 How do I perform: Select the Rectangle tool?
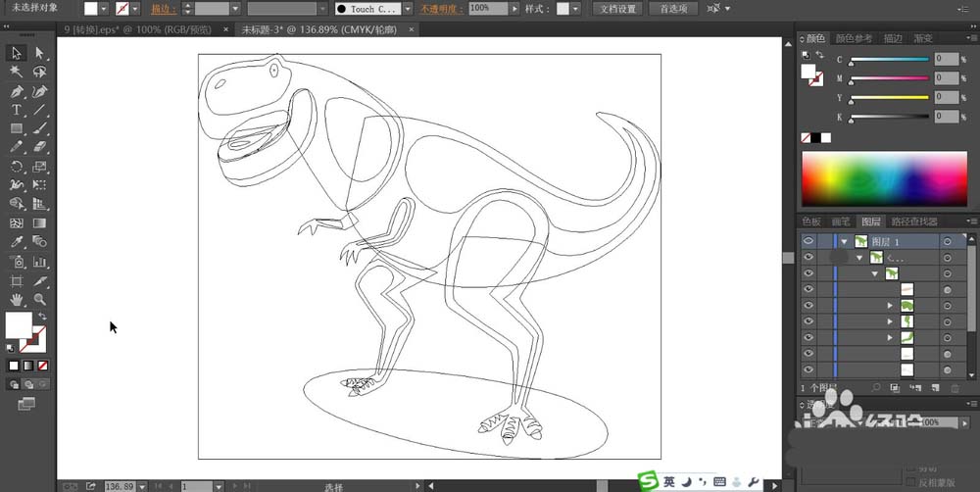pyautogui.click(x=17, y=128)
